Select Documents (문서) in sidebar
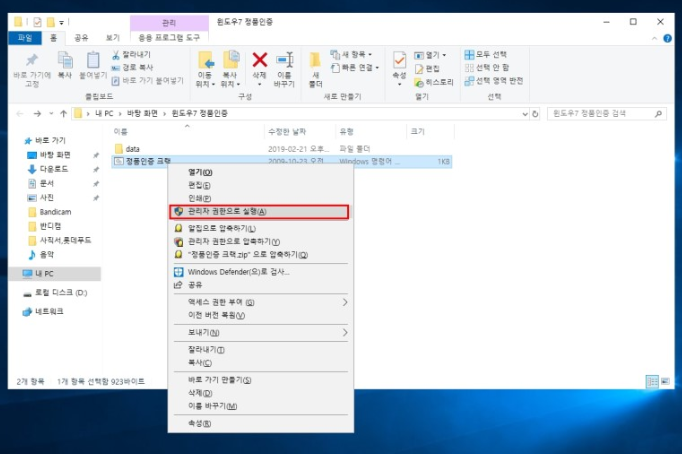This screenshot has width=682, height=454. [x=40, y=184]
